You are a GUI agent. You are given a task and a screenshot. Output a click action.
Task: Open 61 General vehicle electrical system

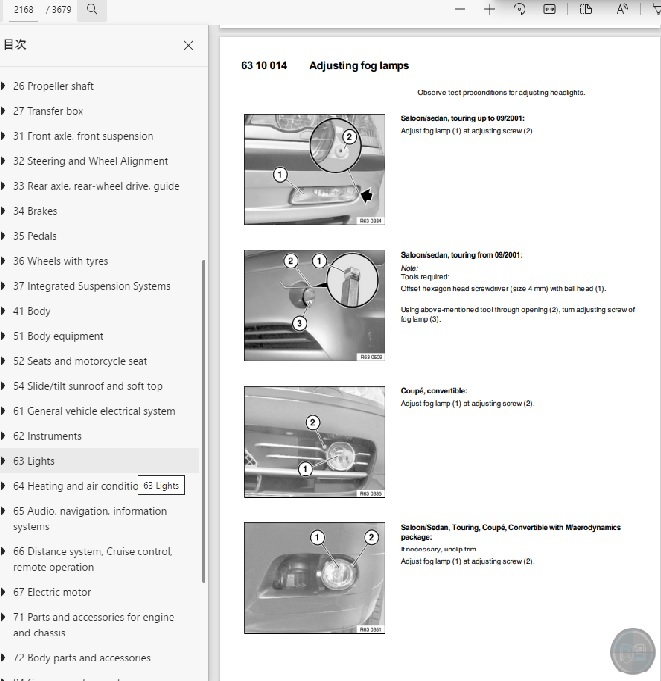94,411
